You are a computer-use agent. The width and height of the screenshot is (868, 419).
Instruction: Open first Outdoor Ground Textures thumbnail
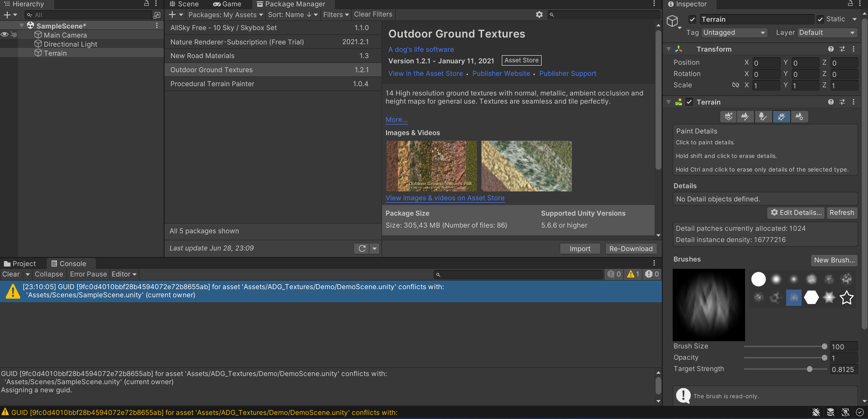click(x=431, y=166)
